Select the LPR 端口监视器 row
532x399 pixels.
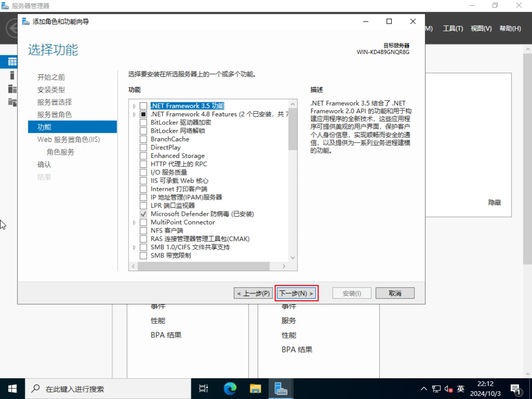(173, 205)
